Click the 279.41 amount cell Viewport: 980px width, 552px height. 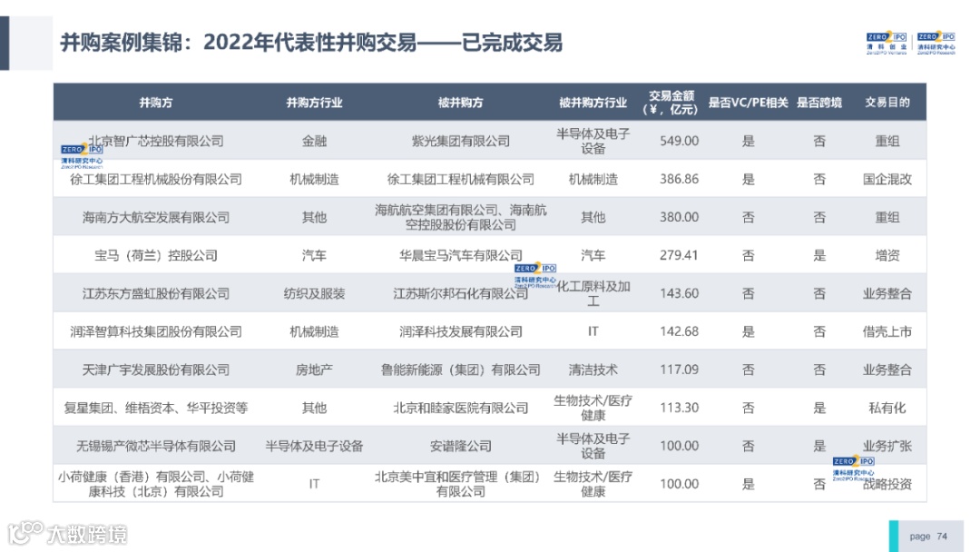pyautogui.click(x=680, y=255)
